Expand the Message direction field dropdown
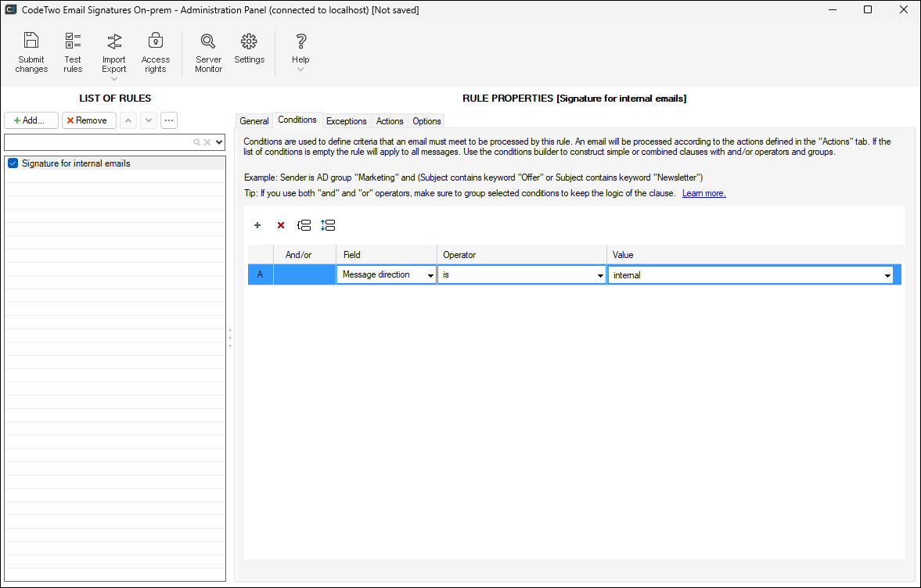This screenshot has height=588, width=921. click(x=430, y=275)
